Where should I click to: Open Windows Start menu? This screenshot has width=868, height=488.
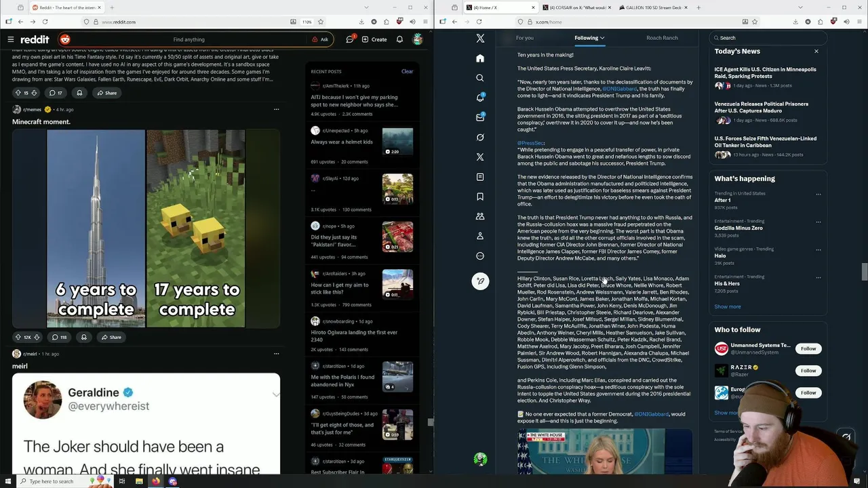pos(7,481)
